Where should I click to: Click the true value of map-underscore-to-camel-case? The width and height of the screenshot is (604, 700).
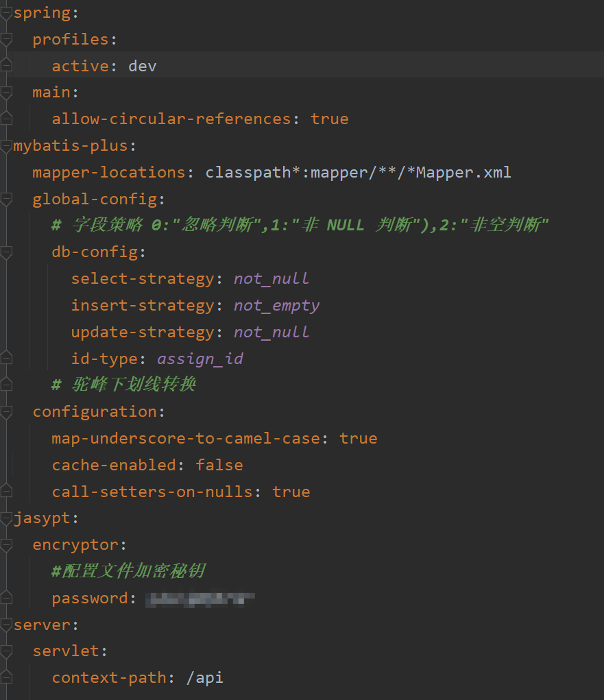coord(358,438)
